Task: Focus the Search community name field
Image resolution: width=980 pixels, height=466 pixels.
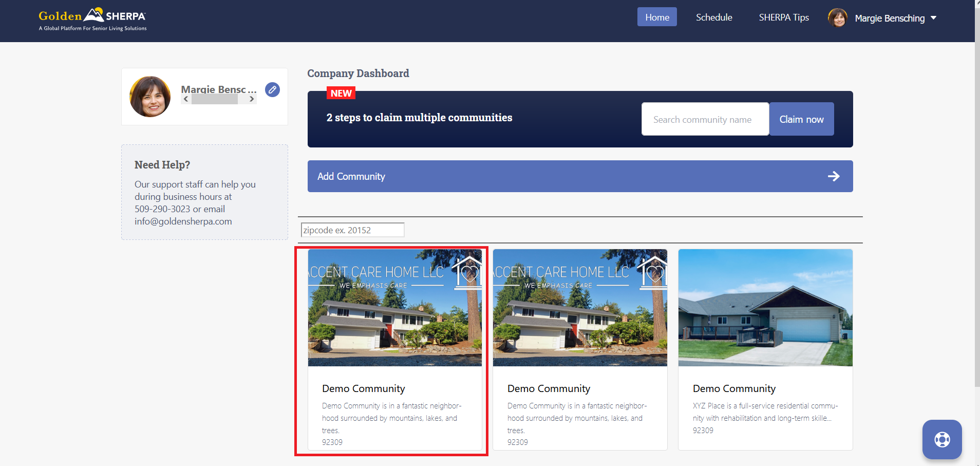Action: pyautogui.click(x=705, y=119)
